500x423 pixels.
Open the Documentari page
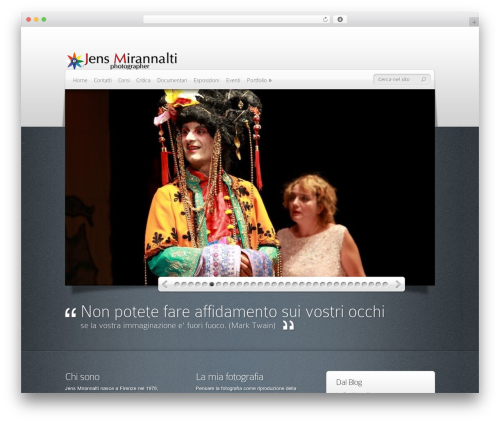(172, 80)
